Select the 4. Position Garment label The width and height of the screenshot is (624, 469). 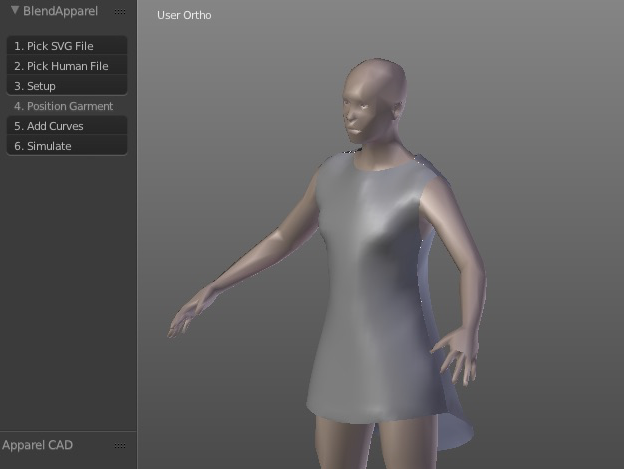(64, 106)
